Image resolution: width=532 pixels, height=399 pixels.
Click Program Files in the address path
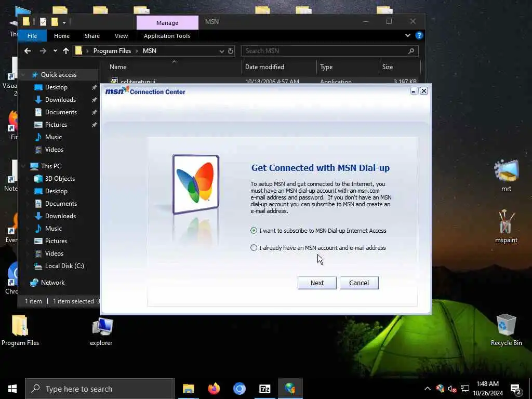(x=112, y=51)
